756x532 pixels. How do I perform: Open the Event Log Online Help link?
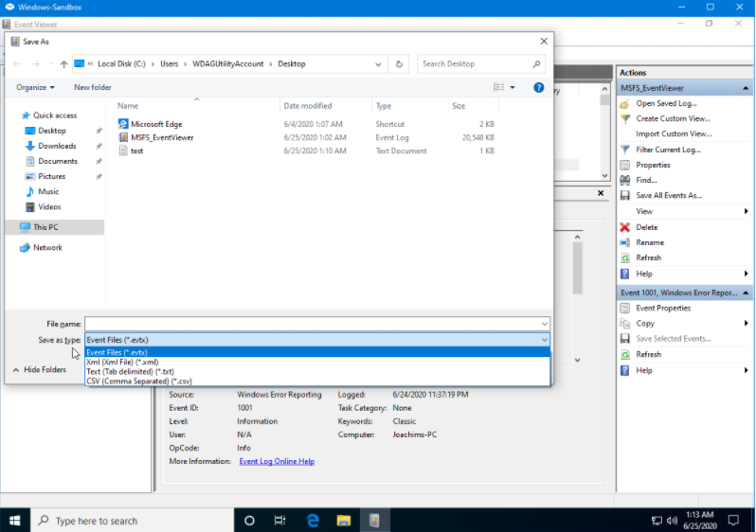click(277, 461)
